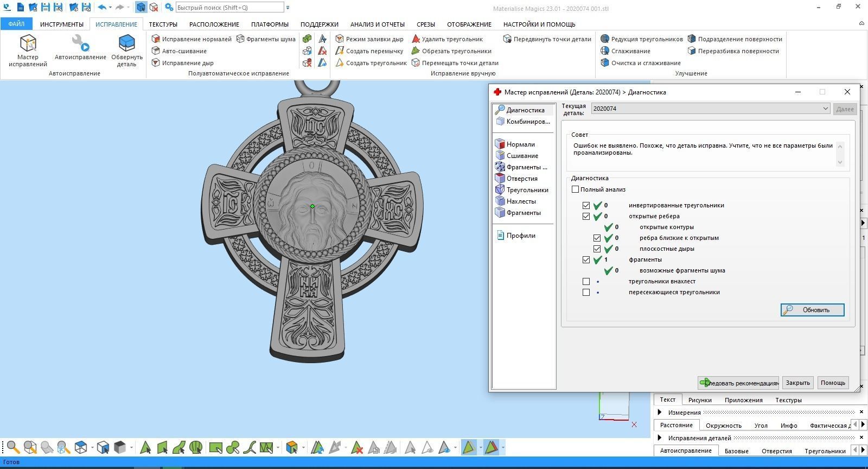868x469 pixels.
Task: Select Исправление нормалей command
Action: point(191,39)
